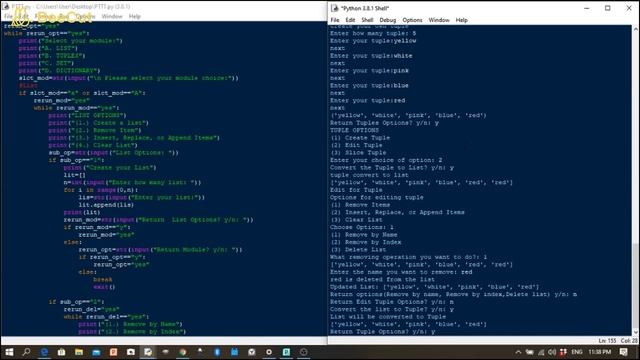The image size is (640, 360).
Task: Switch to Python IDLE taskbar icon
Action: coord(148,352)
